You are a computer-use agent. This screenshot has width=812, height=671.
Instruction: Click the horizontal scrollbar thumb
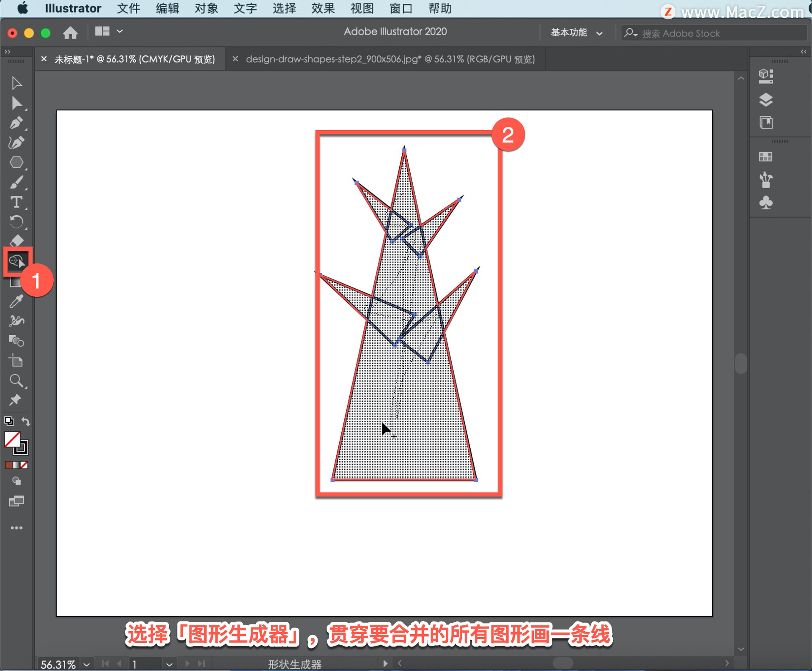pyautogui.click(x=562, y=663)
